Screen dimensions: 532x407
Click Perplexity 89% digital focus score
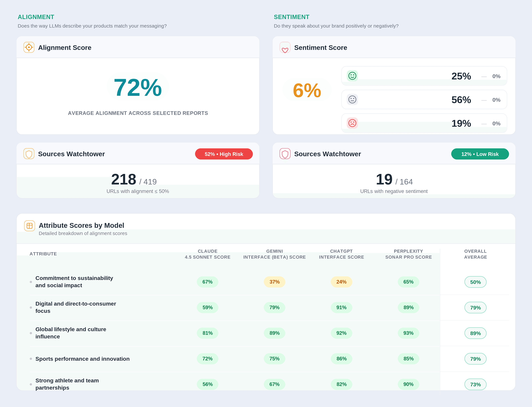click(408, 307)
